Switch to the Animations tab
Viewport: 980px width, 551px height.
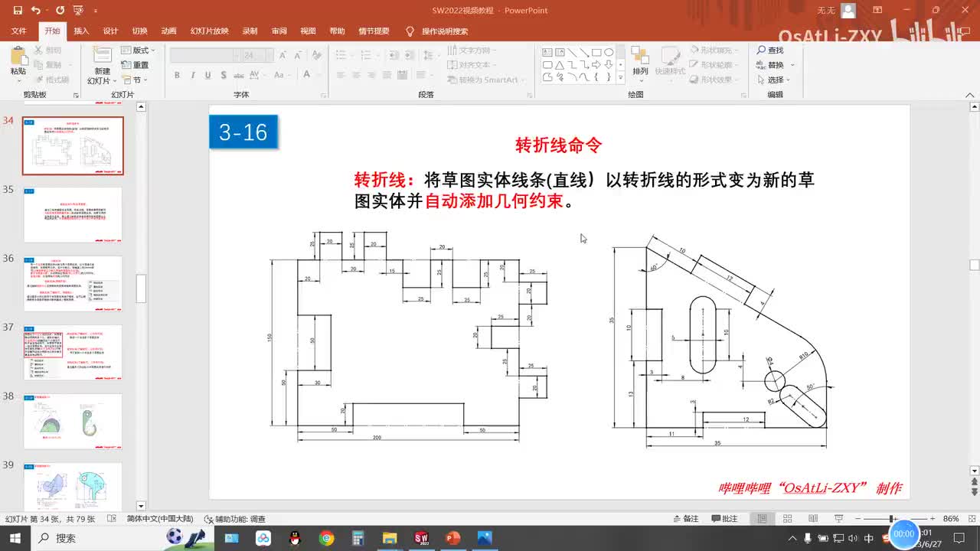coord(169,31)
